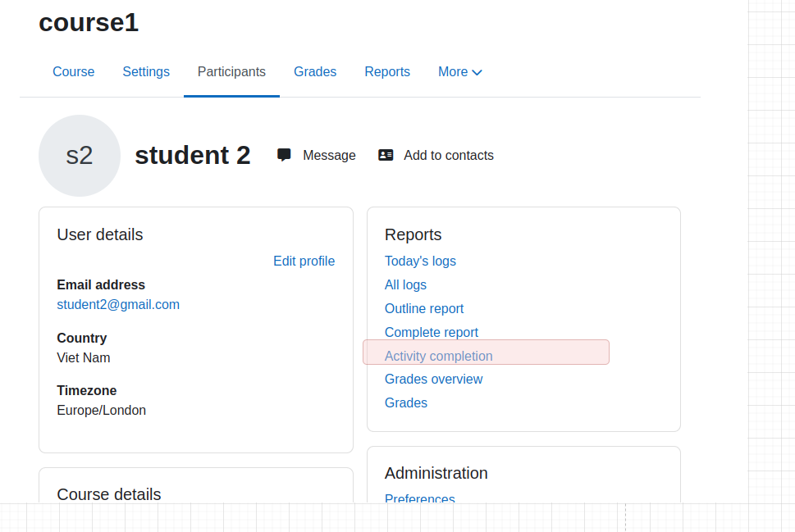Click the s2 user avatar
795x532 pixels.
tap(80, 156)
